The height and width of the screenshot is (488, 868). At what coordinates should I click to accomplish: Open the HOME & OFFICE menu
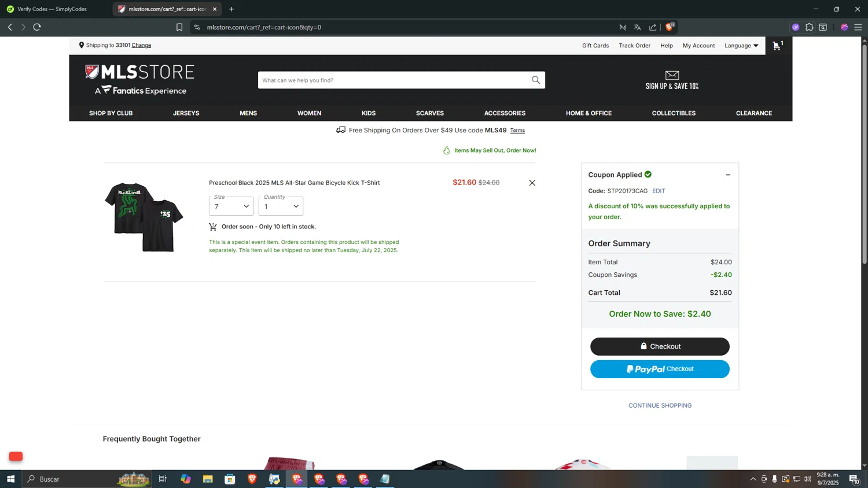(x=589, y=113)
